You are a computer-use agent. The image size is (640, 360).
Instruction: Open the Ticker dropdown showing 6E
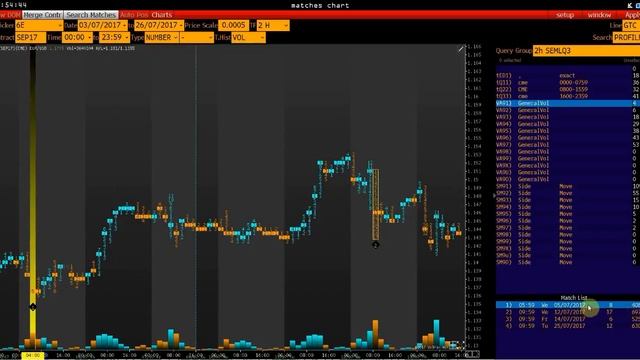tap(39, 25)
